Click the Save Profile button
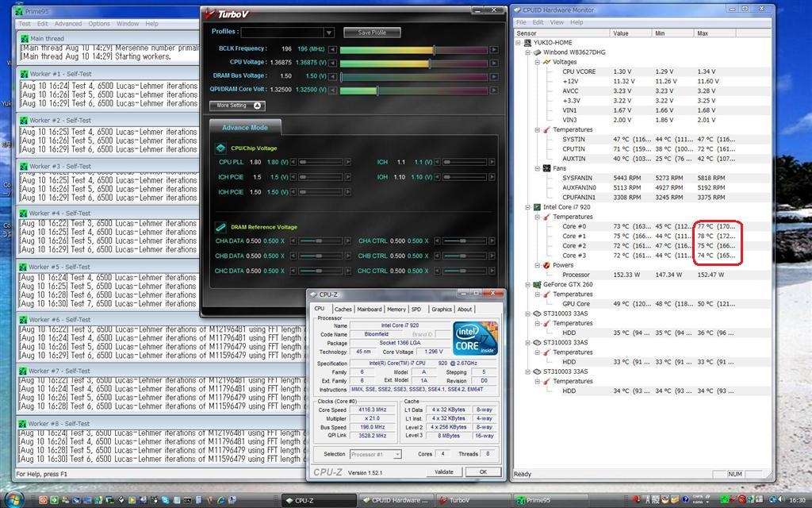The width and height of the screenshot is (812, 508). pos(372,33)
